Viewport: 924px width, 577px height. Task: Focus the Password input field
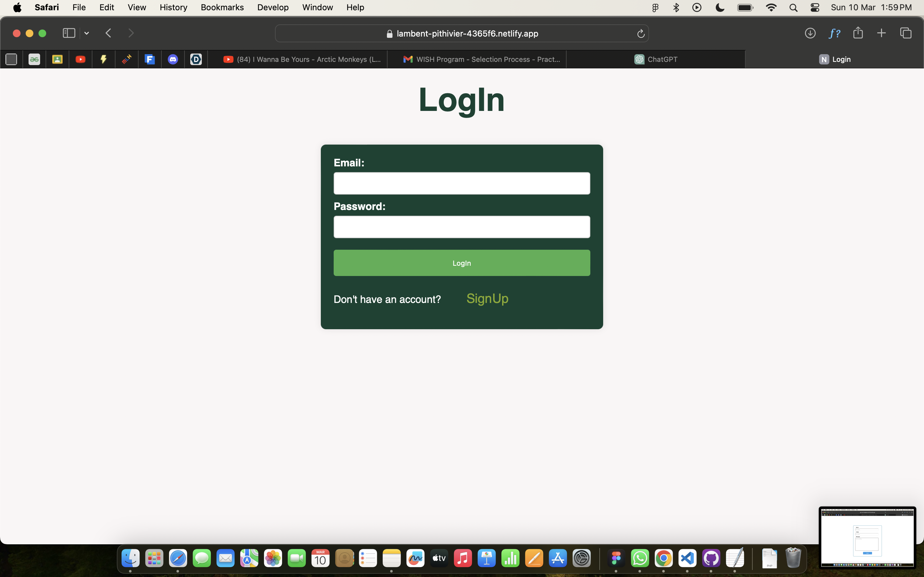point(462,227)
